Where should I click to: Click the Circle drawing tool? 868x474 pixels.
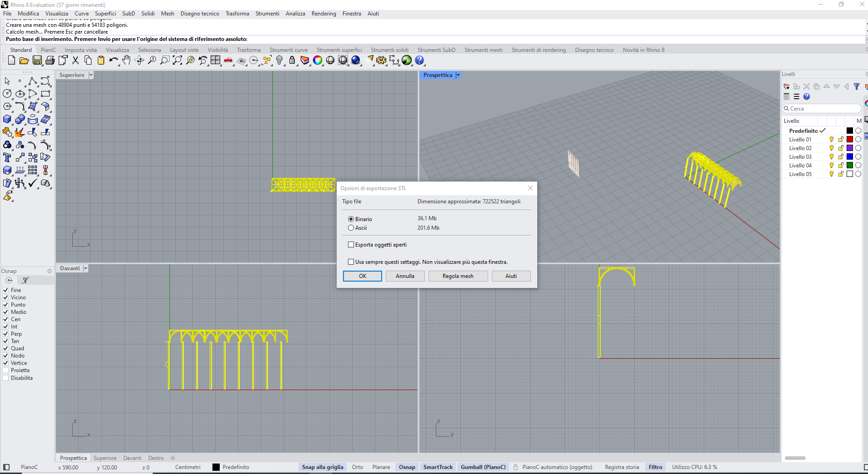click(7, 94)
